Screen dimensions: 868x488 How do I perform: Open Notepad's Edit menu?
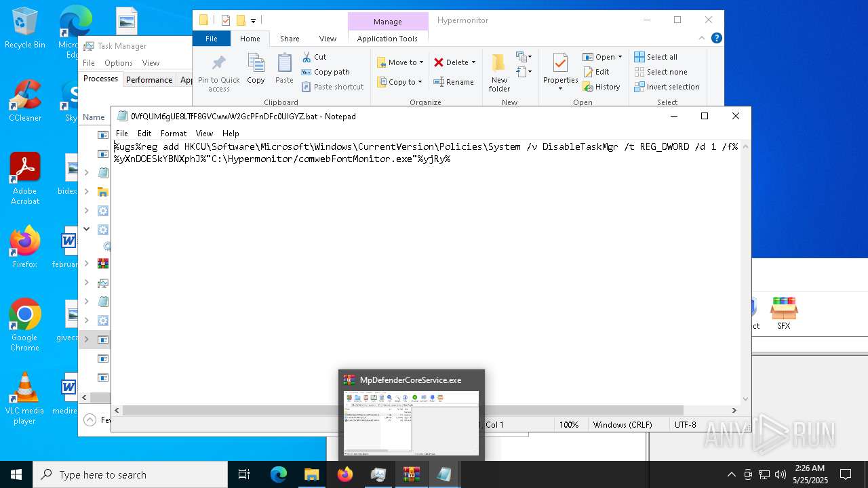[144, 134]
